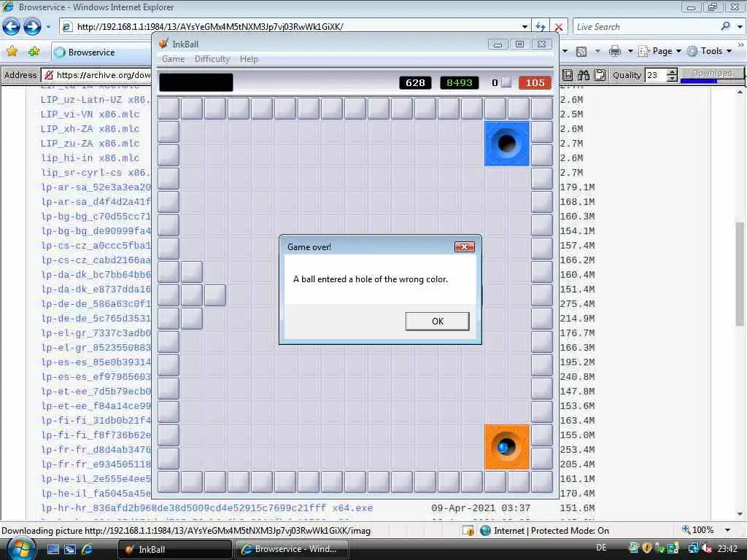Open the Windows Start orb
The height and width of the screenshot is (560, 747).
point(20,549)
